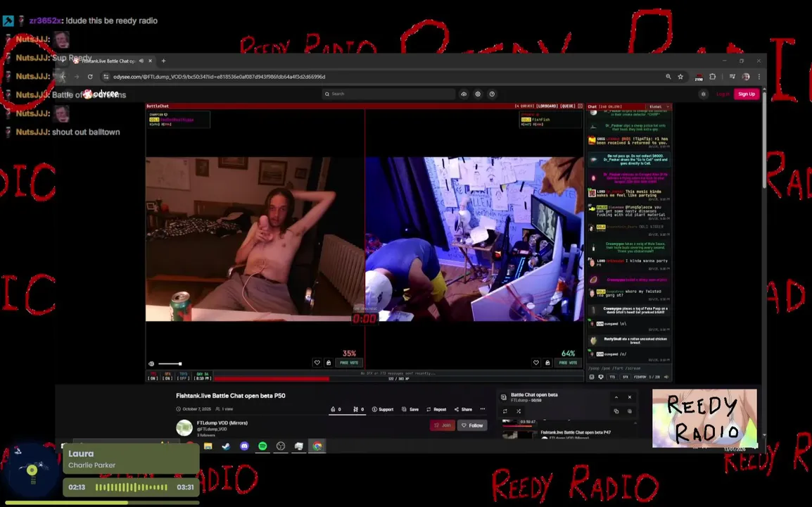Go back in Chrome browser
The width and height of the screenshot is (812, 507).
tap(63, 77)
